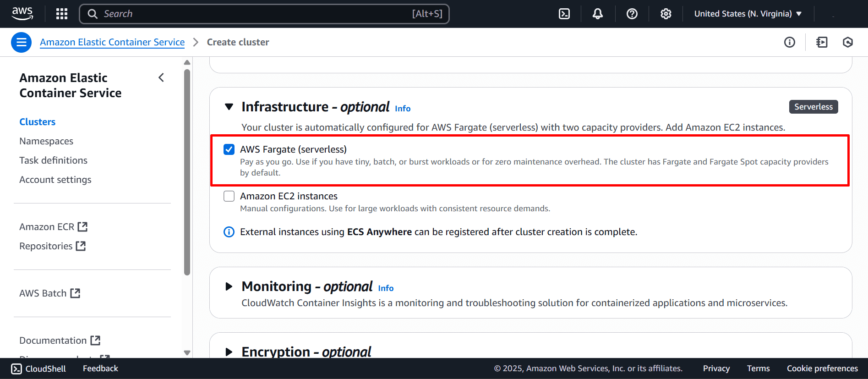Open the settings gear icon
This screenshot has height=379, width=868.
[x=666, y=14]
